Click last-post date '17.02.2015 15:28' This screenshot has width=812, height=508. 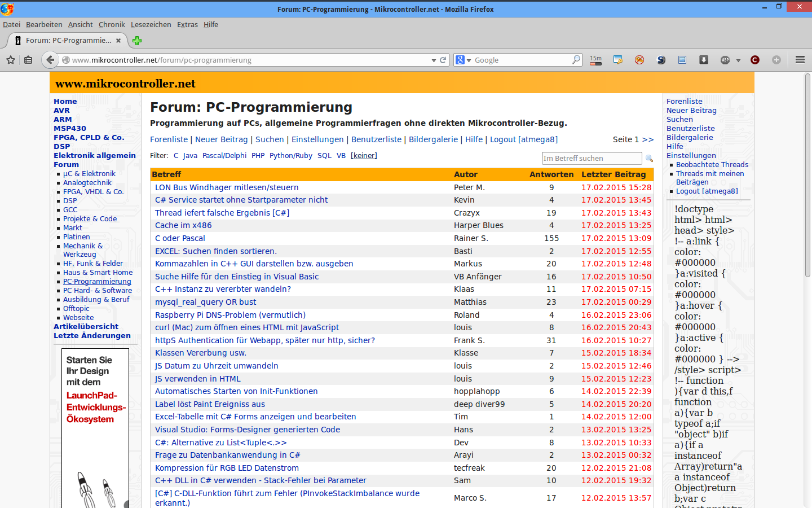tap(616, 187)
